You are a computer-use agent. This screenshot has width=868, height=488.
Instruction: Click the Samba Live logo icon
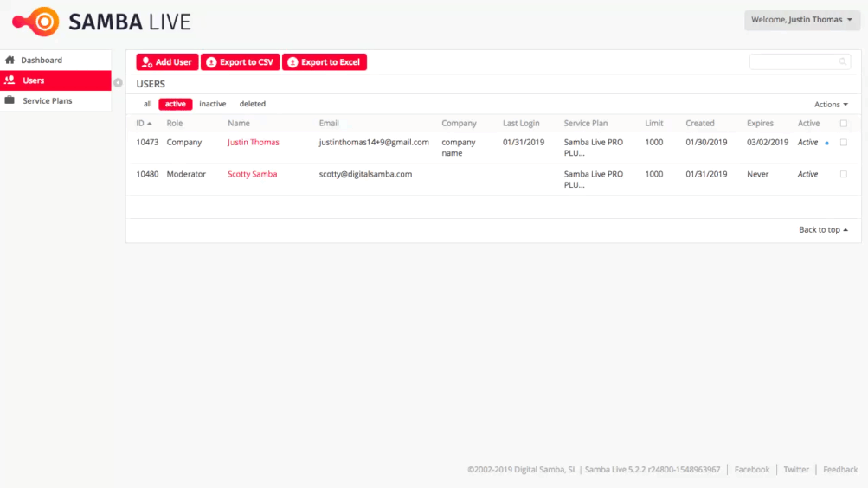pyautogui.click(x=36, y=22)
